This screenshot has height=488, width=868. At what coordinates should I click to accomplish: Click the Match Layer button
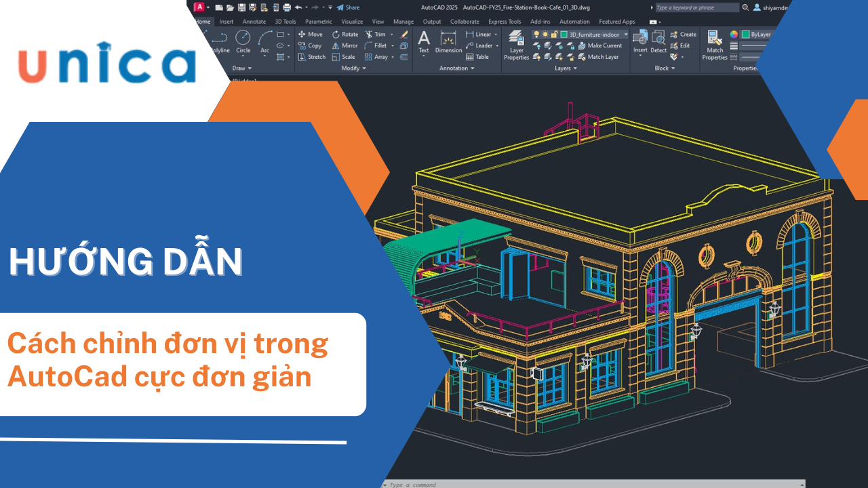(597, 57)
